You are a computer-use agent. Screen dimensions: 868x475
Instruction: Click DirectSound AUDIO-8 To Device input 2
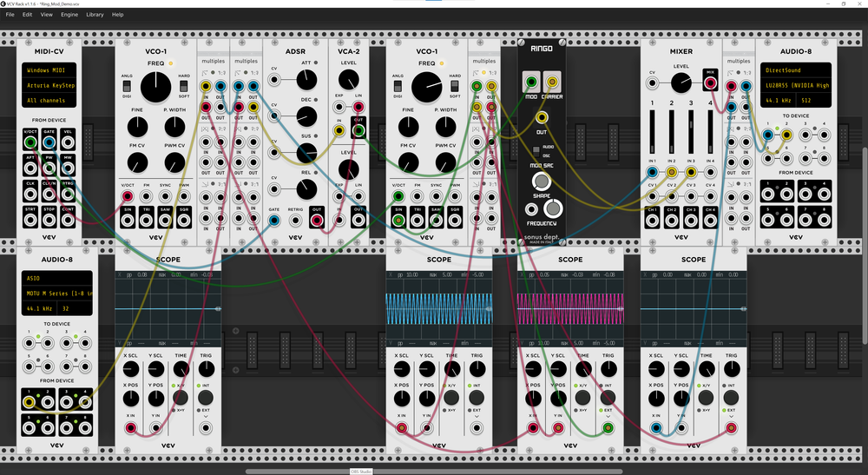click(786, 135)
